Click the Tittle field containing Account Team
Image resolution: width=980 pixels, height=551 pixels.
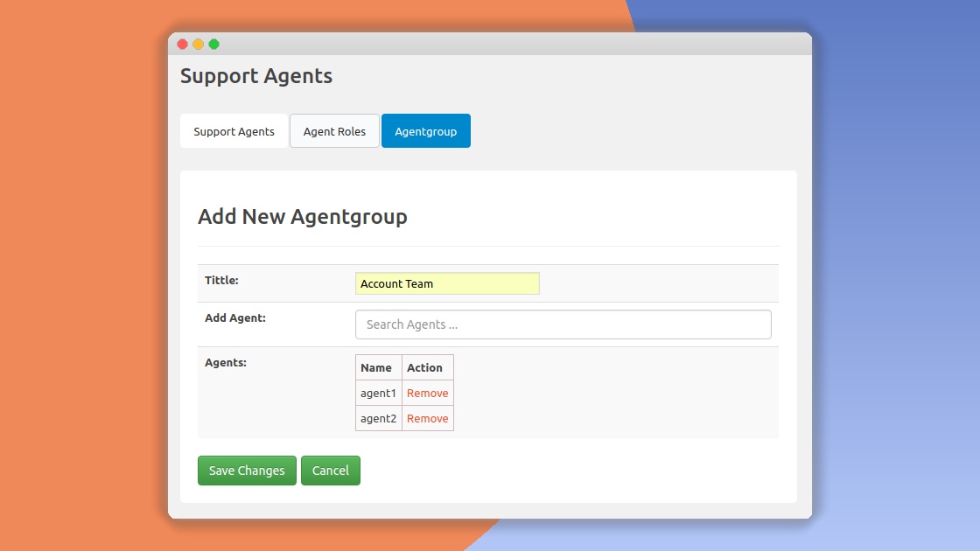tap(447, 283)
